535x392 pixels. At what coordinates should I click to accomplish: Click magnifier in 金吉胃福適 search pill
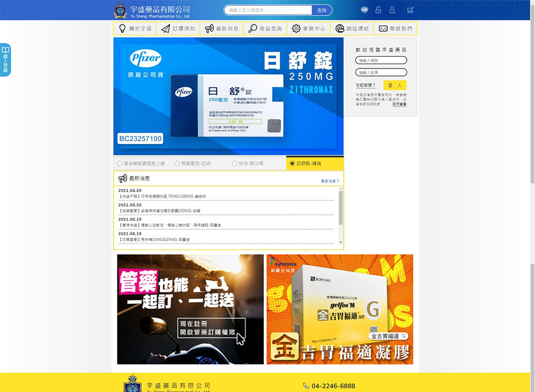point(404,336)
